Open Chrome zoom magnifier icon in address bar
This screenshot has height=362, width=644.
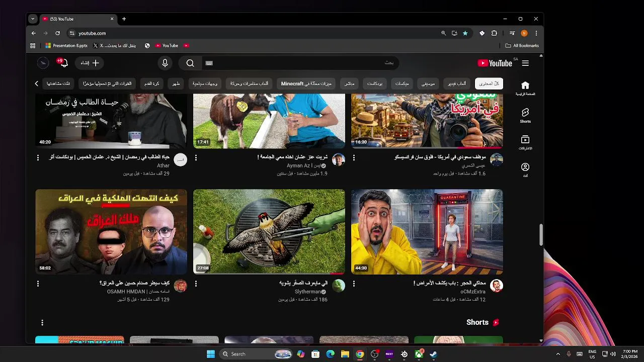pos(443,33)
